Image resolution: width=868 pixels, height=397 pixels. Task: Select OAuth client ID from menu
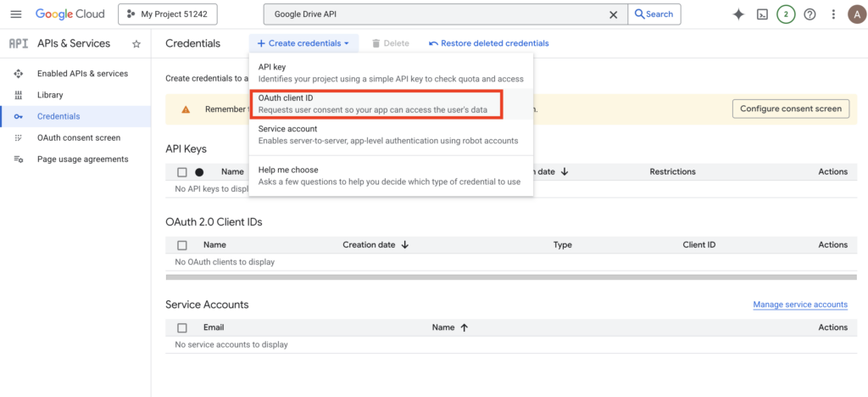pos(377,103)
